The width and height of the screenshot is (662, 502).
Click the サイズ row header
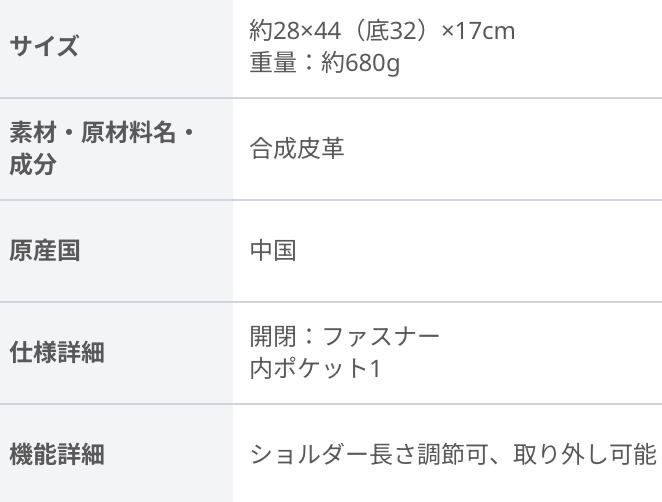[44, 46]
